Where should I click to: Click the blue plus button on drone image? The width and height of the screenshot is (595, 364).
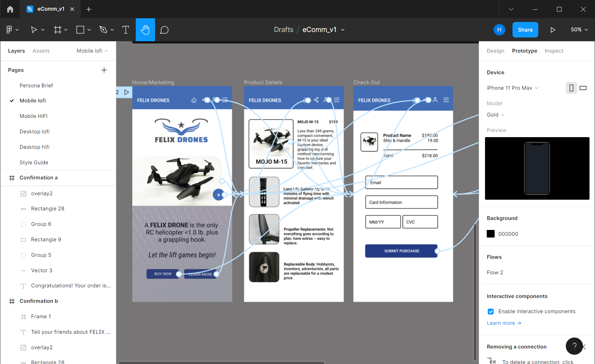218,195
